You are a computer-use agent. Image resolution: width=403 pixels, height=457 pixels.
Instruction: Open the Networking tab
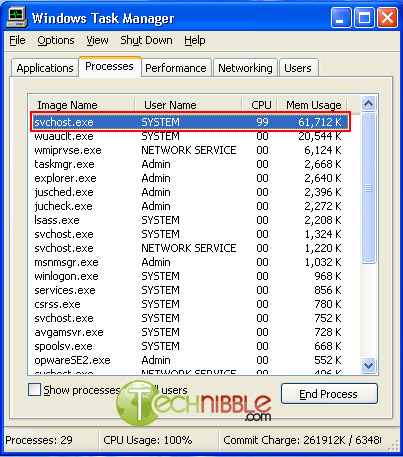(245, 68)
